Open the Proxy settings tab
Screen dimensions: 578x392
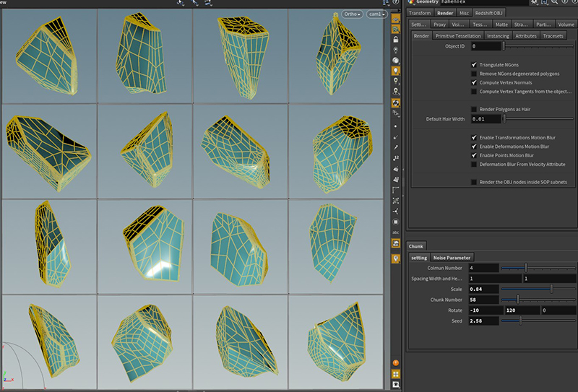click(439, 25)
